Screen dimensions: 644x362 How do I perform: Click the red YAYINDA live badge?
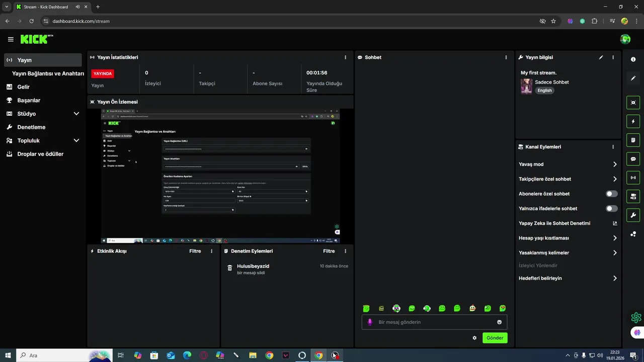click(x=103, y=73)
